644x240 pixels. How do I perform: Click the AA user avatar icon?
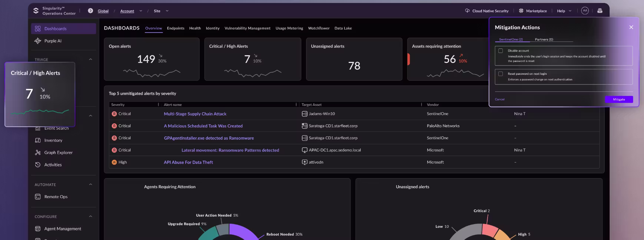click(x=585, y=11)
